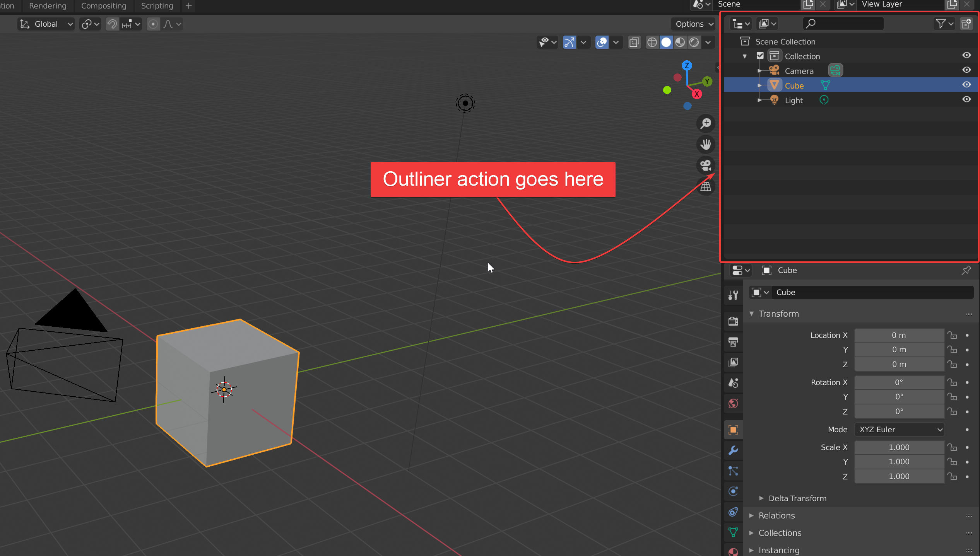Open the Global transform orientation dropdown
This screenshot has width=980, height=556.
click(46, 24)
